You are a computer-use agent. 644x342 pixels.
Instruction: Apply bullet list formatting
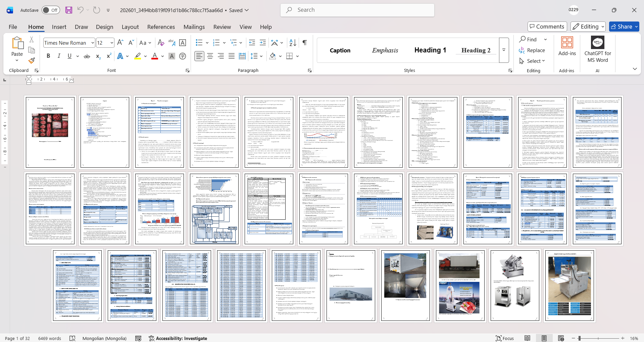click(x=199, y=43)
